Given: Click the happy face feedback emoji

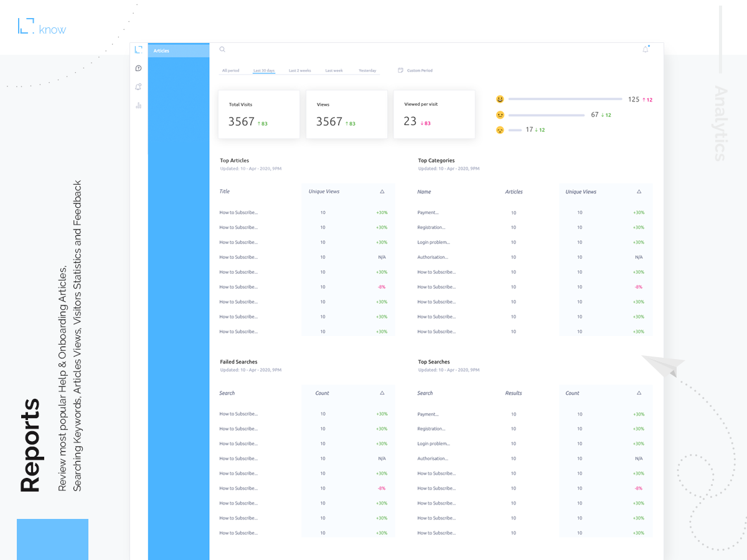Looking at the screenshot, I should click(x=499, y=100).
